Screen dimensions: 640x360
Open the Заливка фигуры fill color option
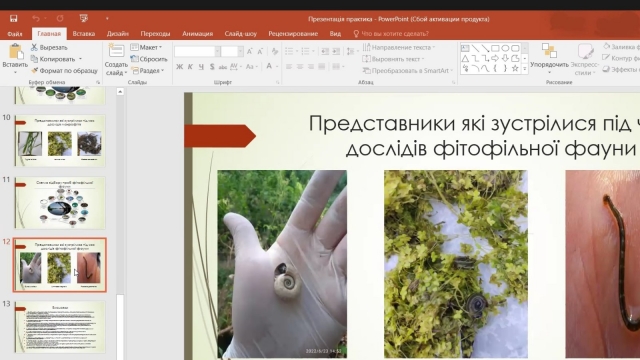coord(621,47)
